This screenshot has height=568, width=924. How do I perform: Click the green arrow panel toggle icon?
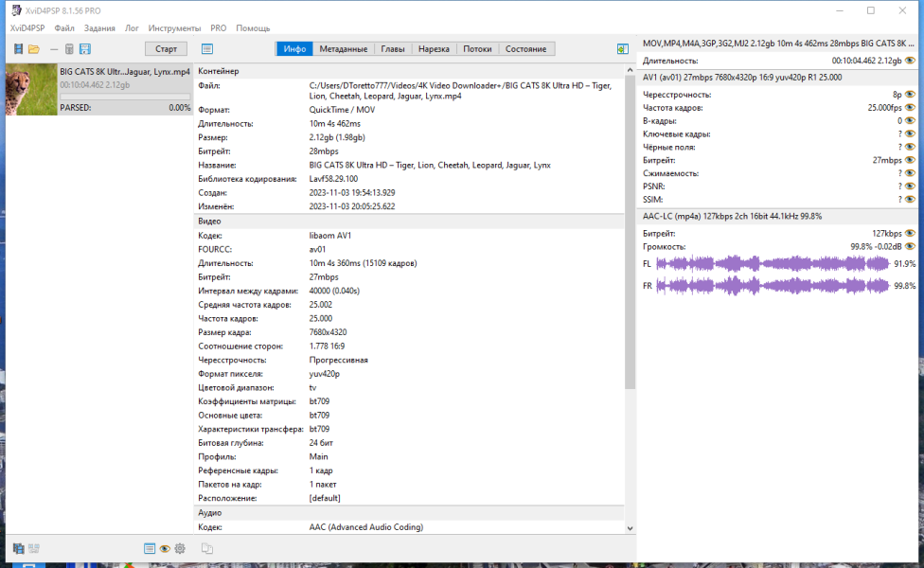click(622, 49)
